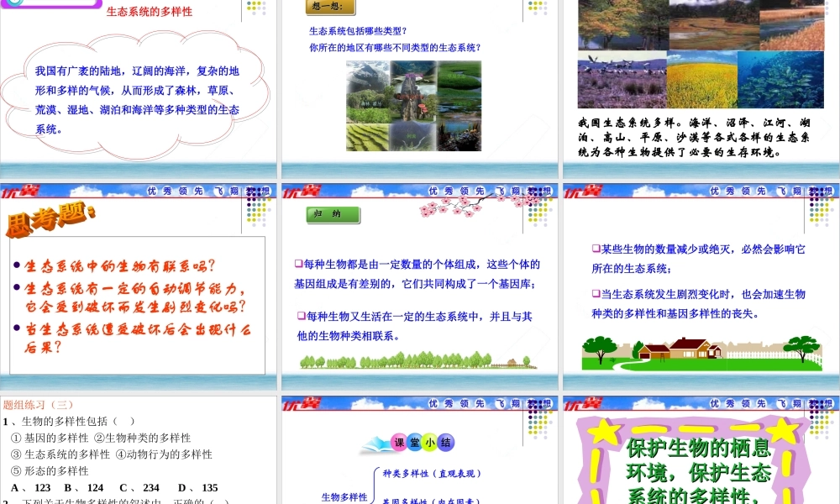Click the pink oval swatch on the title slide

52,4
